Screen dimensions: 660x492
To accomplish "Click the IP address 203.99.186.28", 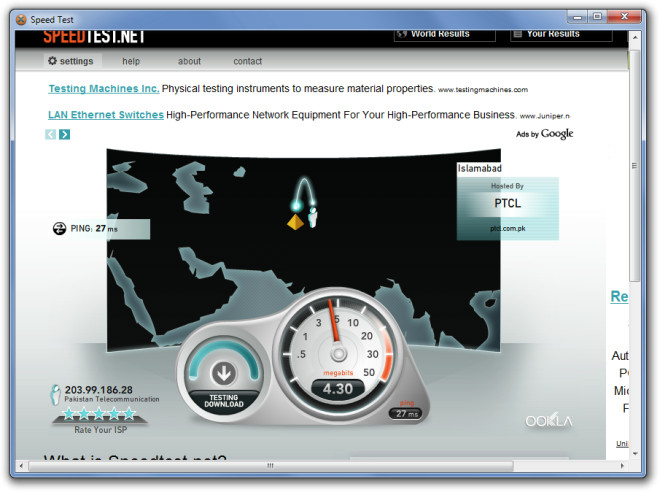I will pyautogui.click(x=98, y=390).
